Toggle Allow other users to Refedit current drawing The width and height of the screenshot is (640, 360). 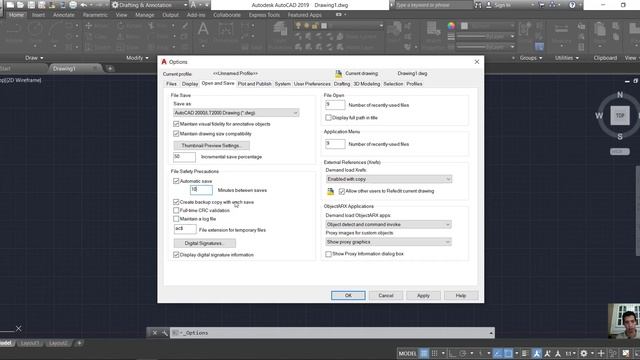click(x=342, y=191)
